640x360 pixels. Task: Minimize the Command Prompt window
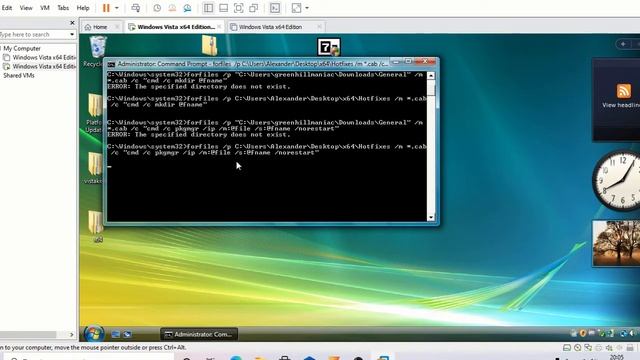pyautogui.click(x=396, y=62)
